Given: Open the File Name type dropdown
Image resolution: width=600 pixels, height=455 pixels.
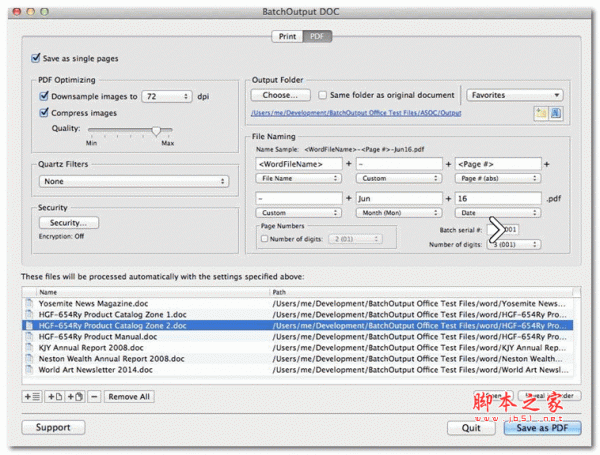Looking at the screenshot, I should pyautogui.click(x=298, y=178).
